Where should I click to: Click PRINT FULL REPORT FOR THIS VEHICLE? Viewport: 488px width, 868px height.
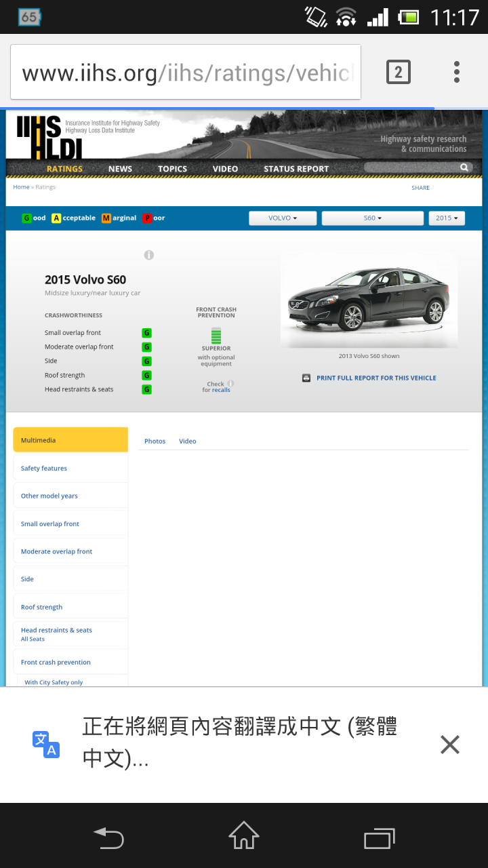pyautogui.click(x=376, y=378)
